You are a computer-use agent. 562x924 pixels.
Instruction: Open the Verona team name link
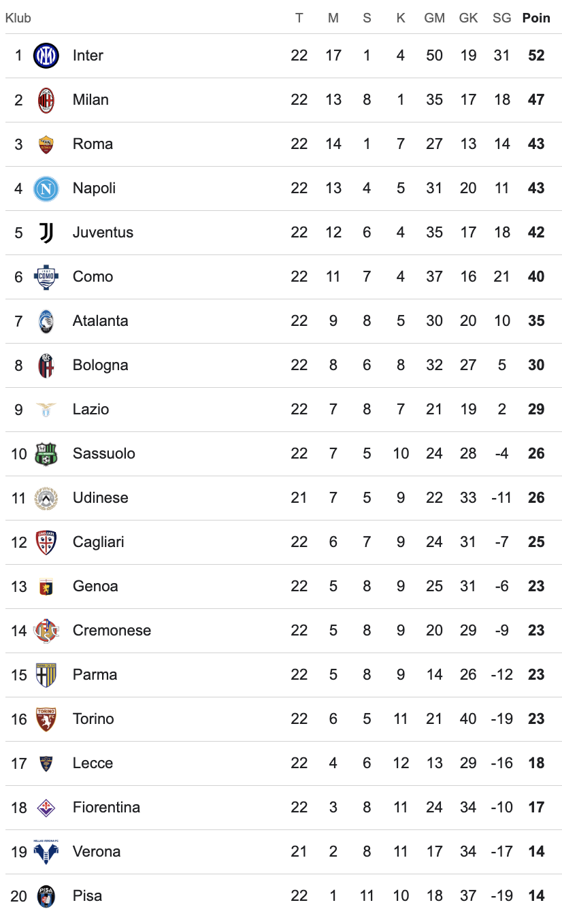point(97,852)
